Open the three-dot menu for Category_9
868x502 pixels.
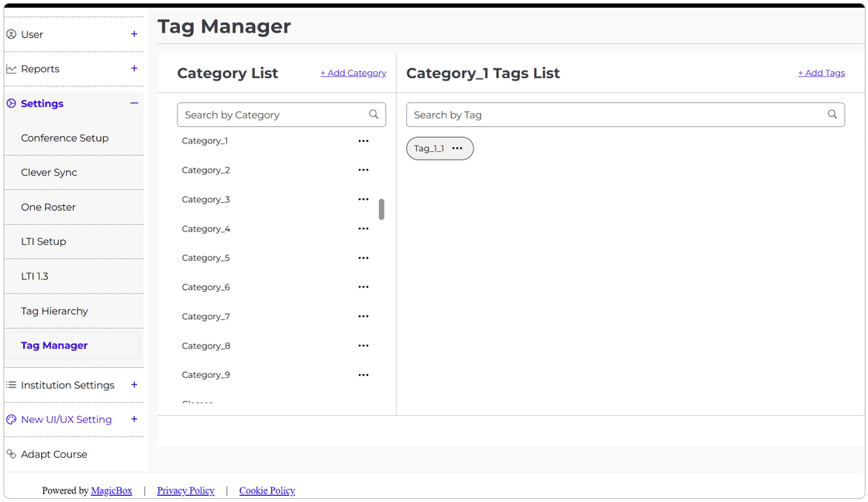coord(363,375)
